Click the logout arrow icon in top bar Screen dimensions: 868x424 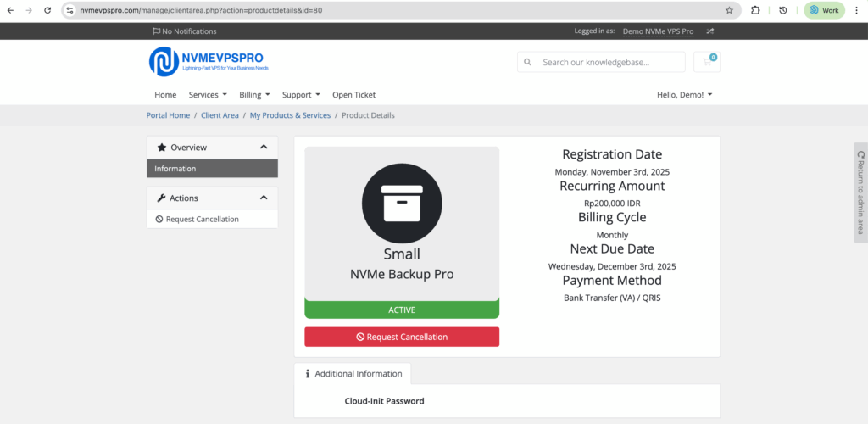709,31
